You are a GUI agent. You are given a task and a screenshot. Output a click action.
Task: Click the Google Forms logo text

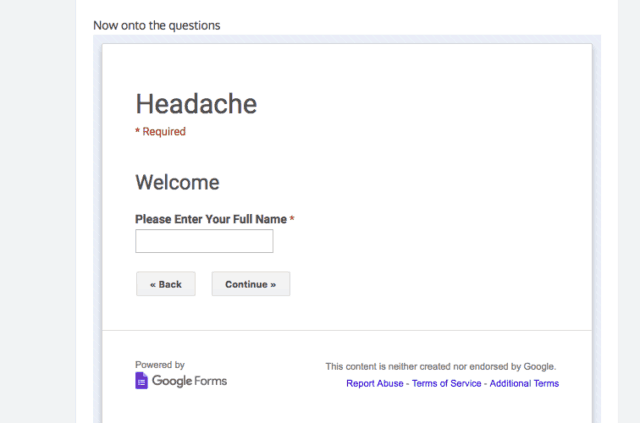click(x=189, y=381)
